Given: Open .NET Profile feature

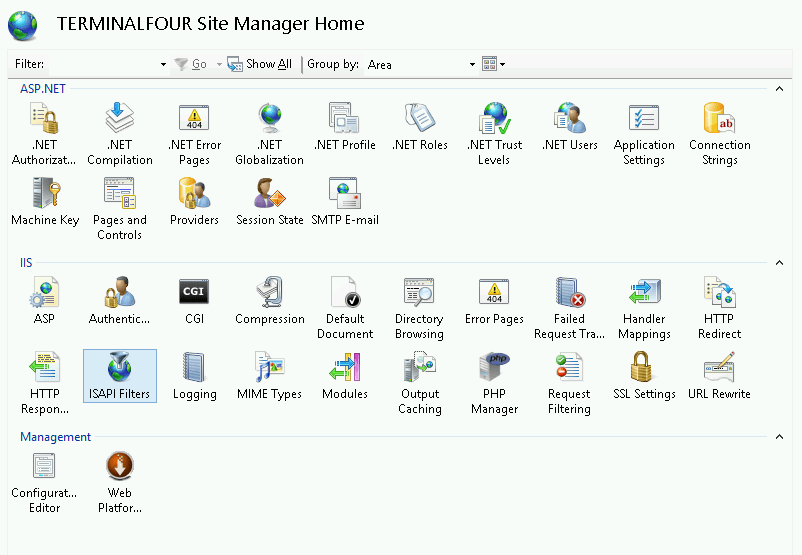Looking at the screenshot, I should [x=345, y=126].
